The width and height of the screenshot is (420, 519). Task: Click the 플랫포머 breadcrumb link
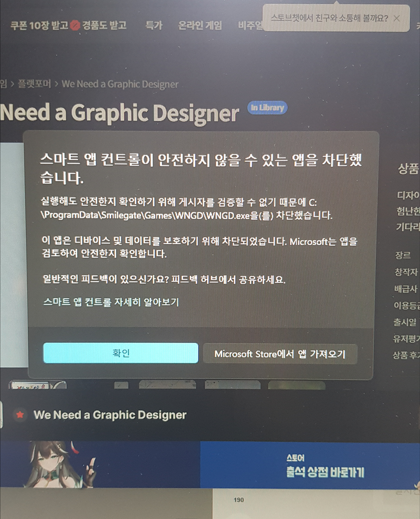coord(35,84)
